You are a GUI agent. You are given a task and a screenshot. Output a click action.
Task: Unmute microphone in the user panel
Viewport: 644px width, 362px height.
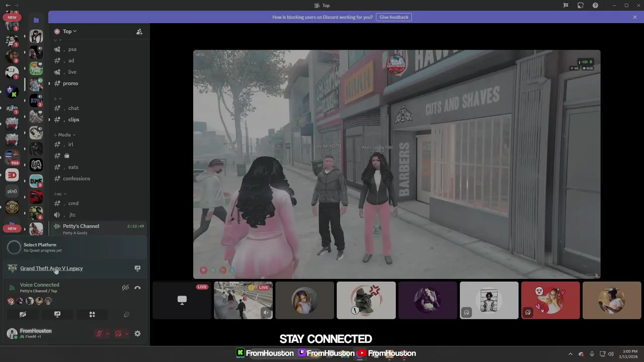[100, 333]
